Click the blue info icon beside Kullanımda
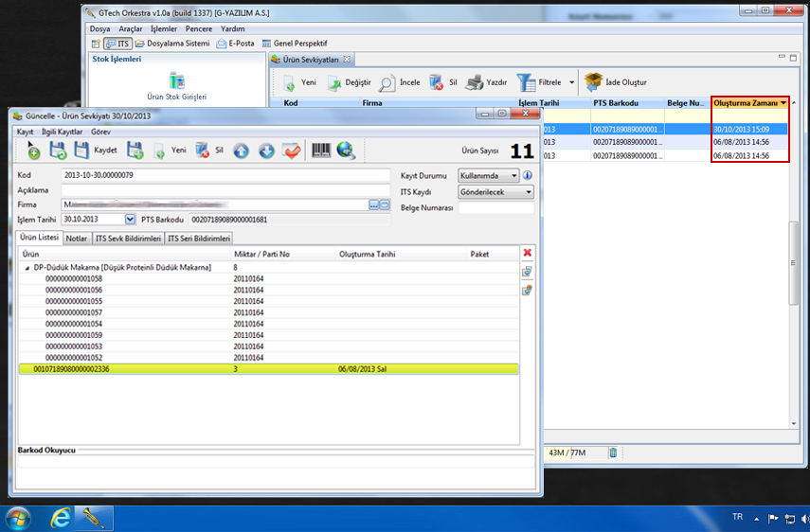The image size is (810, 532). tap(528, 175)
